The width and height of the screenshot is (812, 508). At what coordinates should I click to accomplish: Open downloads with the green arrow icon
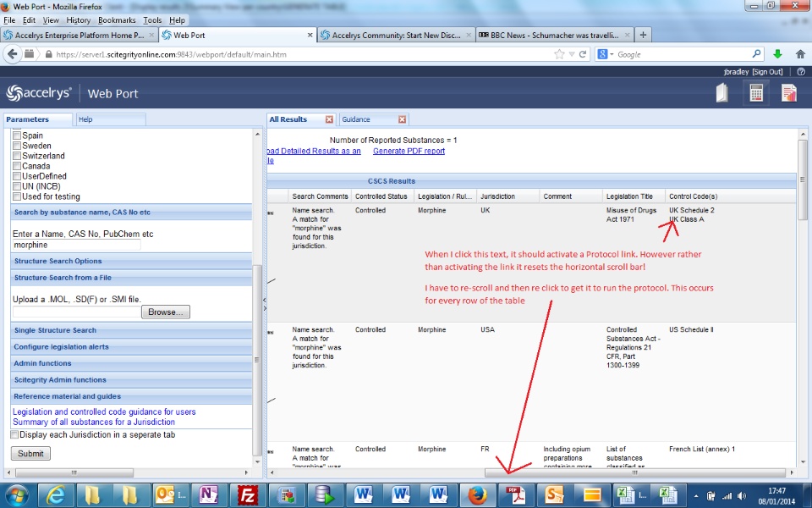(777, 54)
